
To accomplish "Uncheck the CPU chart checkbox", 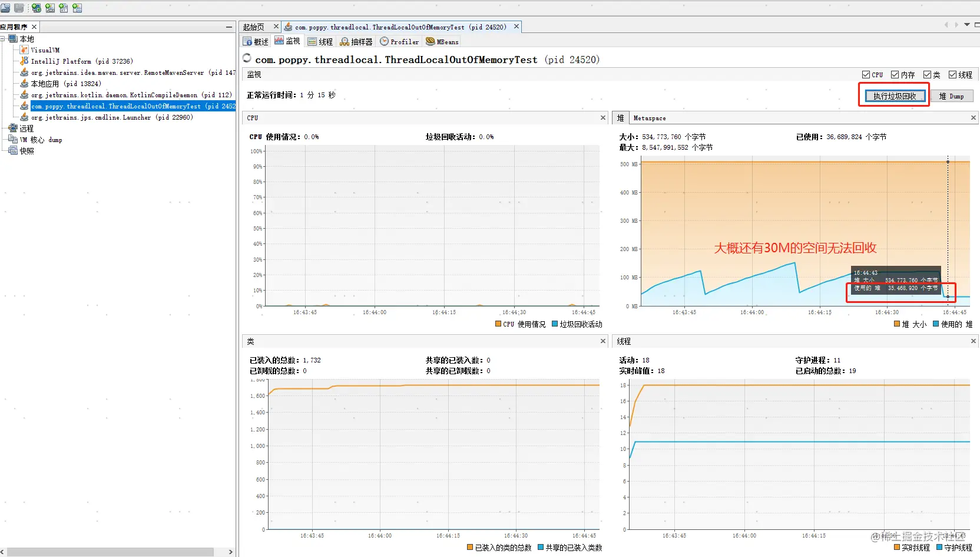I will pyautogui.click(x=866, y=75).
